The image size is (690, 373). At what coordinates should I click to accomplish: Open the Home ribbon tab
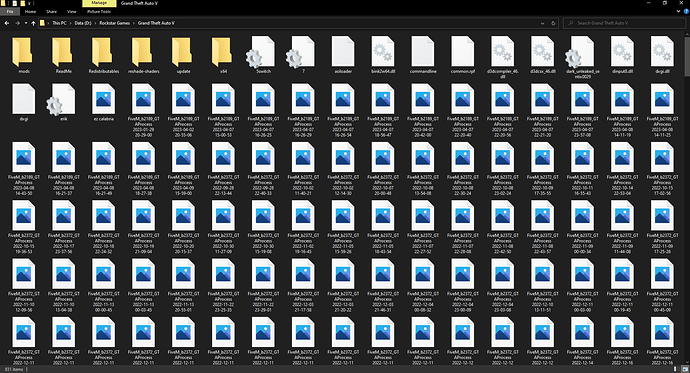(30, 12)
